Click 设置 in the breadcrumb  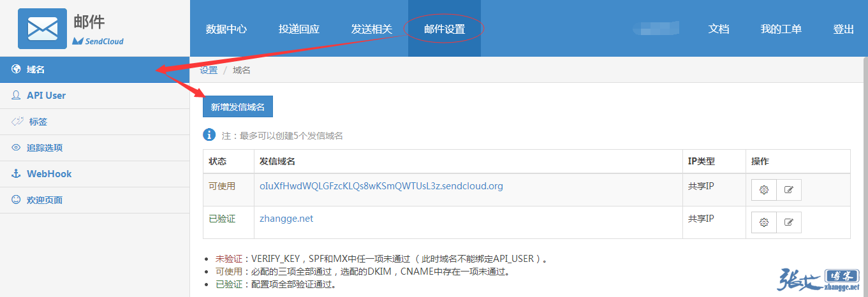(209, 70)
